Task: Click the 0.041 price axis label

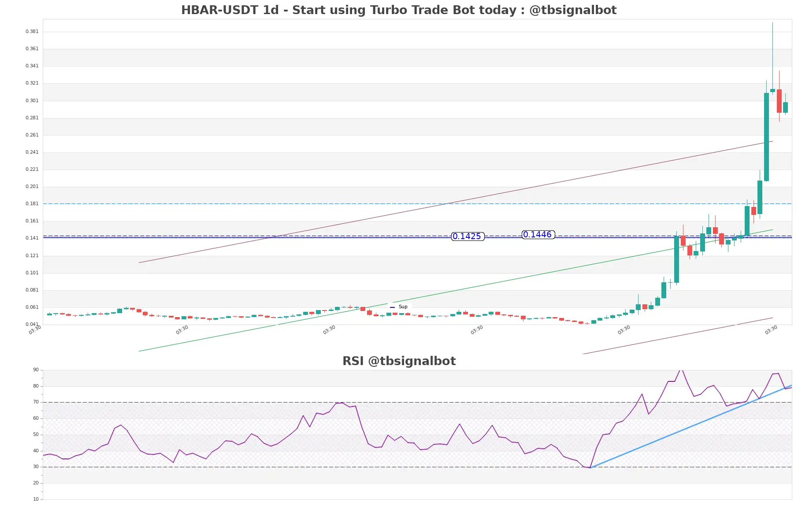Action: pyautogui.click(x=32, y=324)
